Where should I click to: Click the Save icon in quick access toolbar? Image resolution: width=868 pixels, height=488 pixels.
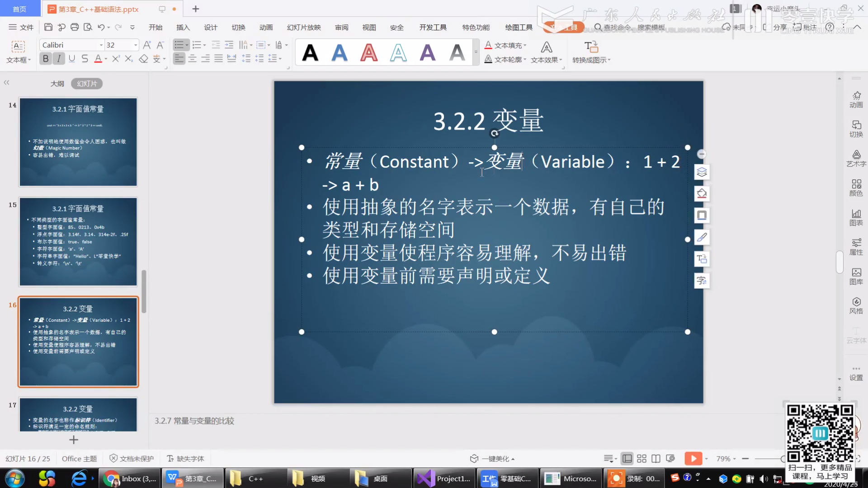(48, 27)
